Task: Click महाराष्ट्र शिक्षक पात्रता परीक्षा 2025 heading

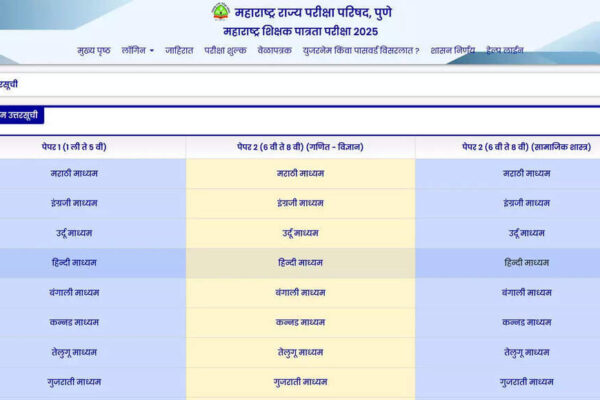Action: [300, 31]
